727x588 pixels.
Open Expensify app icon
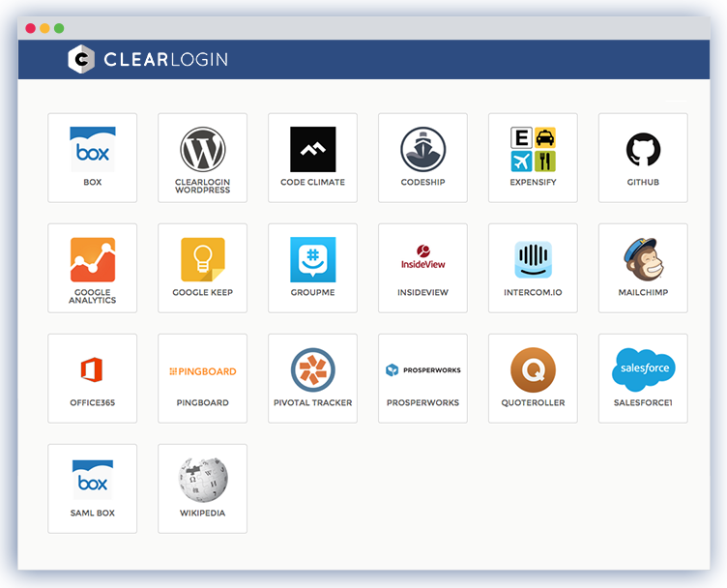(533, 149)
